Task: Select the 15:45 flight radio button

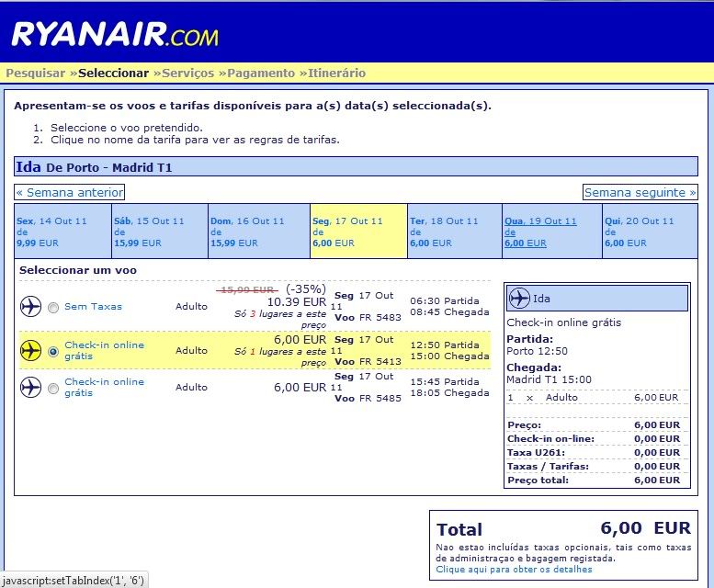Action: 53,389
